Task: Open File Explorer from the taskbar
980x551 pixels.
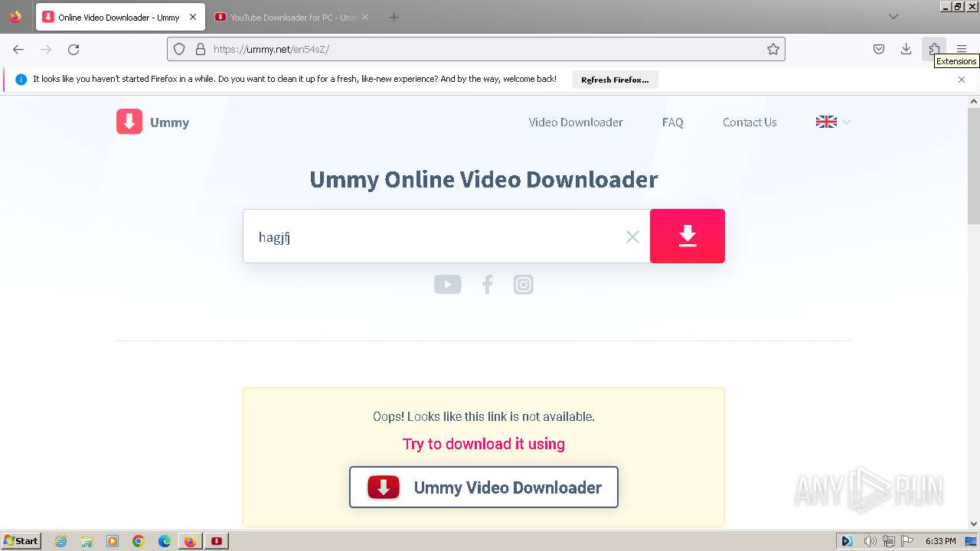Action: pos(87,541)
